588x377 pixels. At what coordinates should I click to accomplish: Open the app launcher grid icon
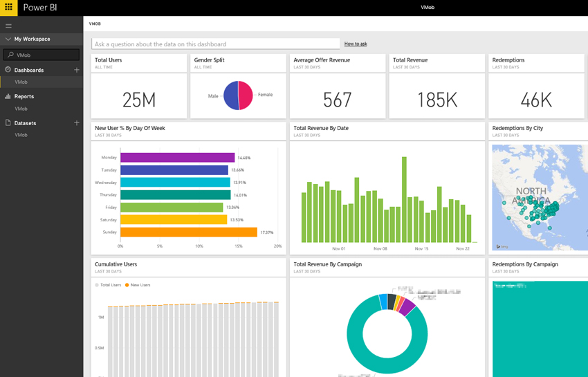click(8, 7)
